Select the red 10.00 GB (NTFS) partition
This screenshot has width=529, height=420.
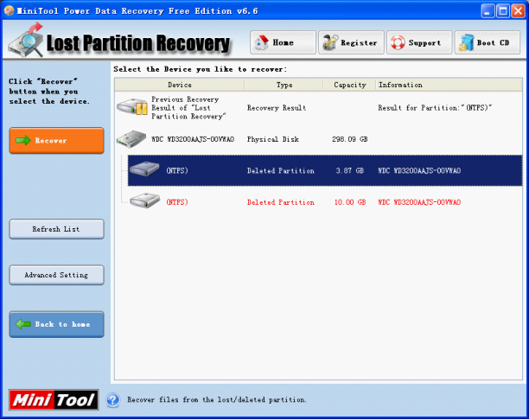(x=325, y=202)
